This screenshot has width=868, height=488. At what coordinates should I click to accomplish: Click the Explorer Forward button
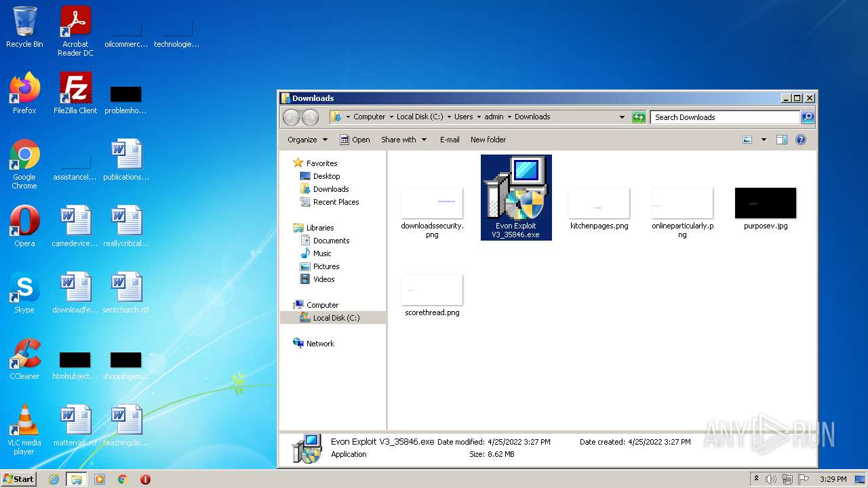[x=310, y=117]
